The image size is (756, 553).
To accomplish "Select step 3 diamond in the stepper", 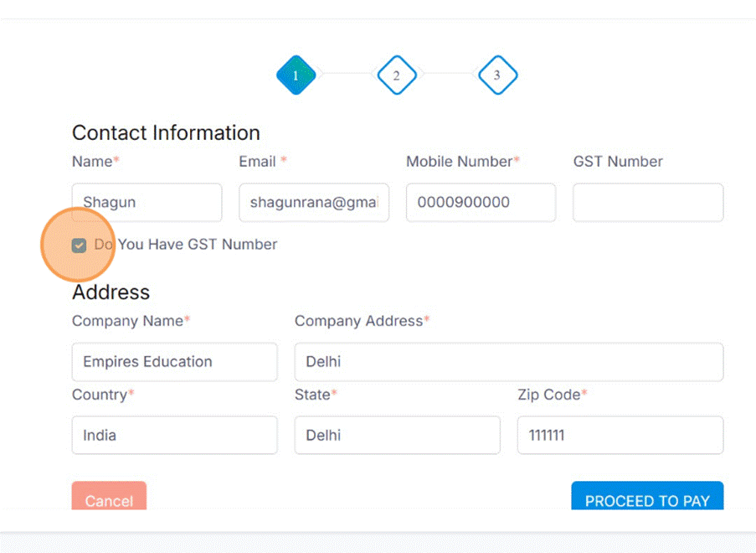I will coord(497,75).
